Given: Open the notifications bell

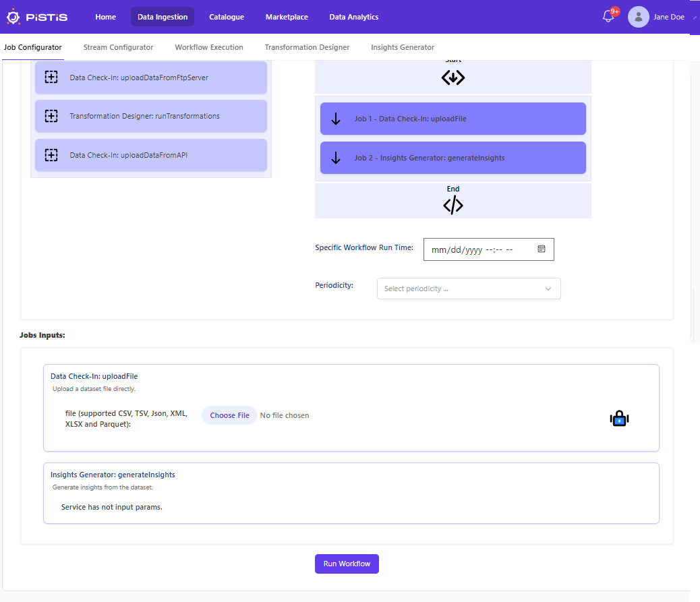Looking at the screenshot, I should point(608,17).
